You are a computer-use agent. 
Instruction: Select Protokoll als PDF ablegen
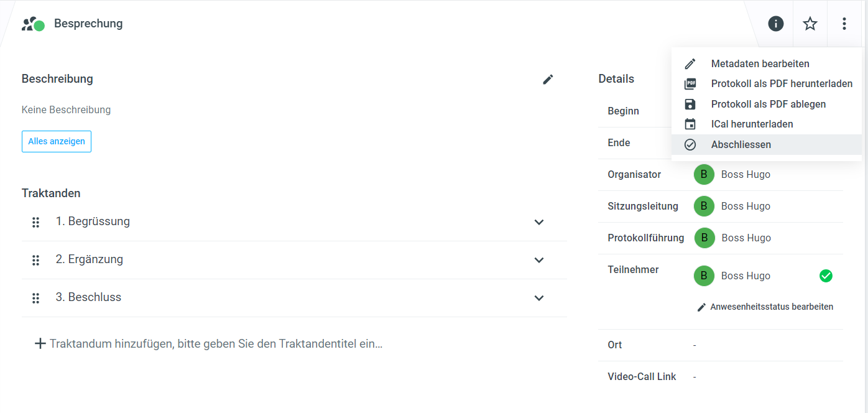[768, 104]
